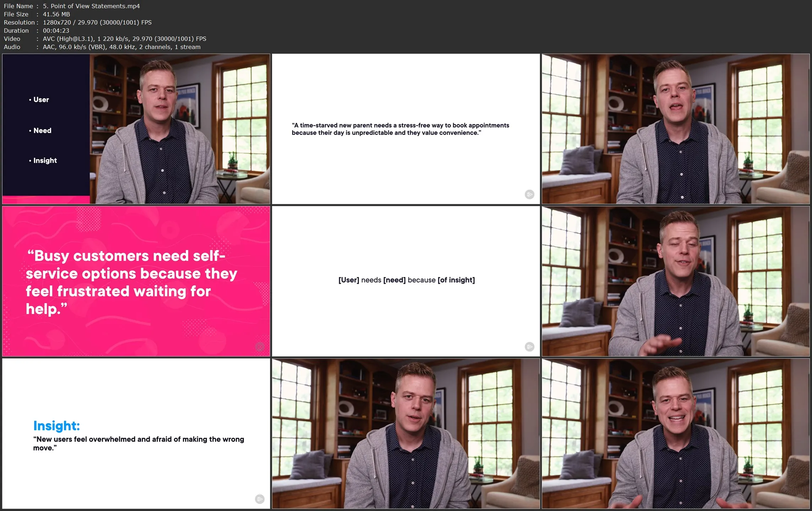Image resolution: width=812 pixels, height=511 pixels.
Task: Click the line 'because their day is unpredictable'
Action: click(386, 133)
